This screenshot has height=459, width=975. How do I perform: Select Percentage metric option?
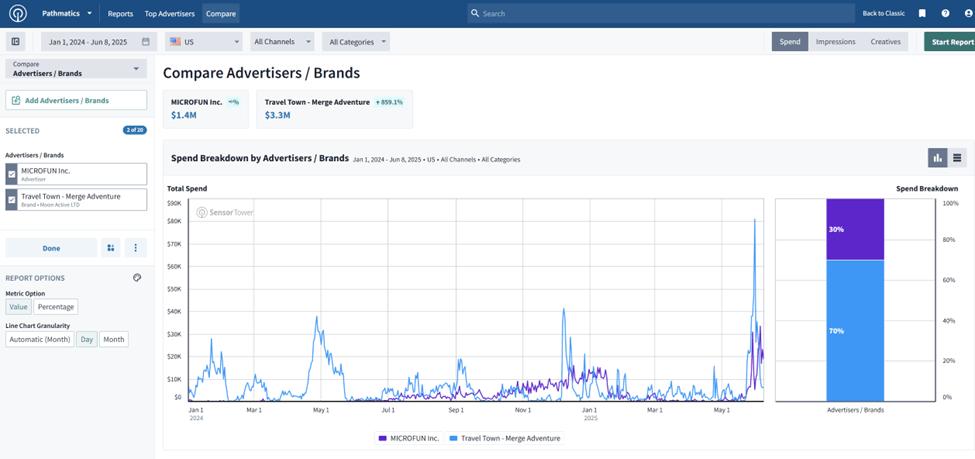point(56,307)
